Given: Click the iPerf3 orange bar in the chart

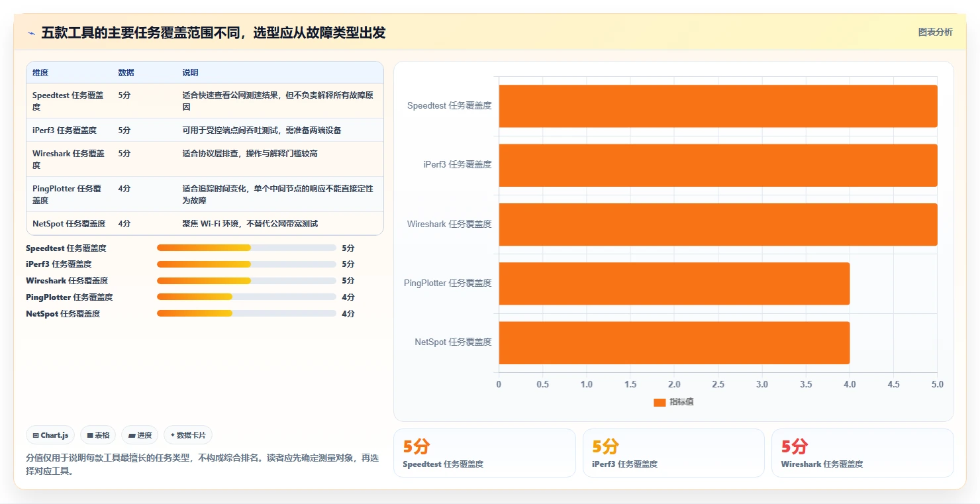Looking at the screenshot, I should pyautogui.click(x=718, y=165).
